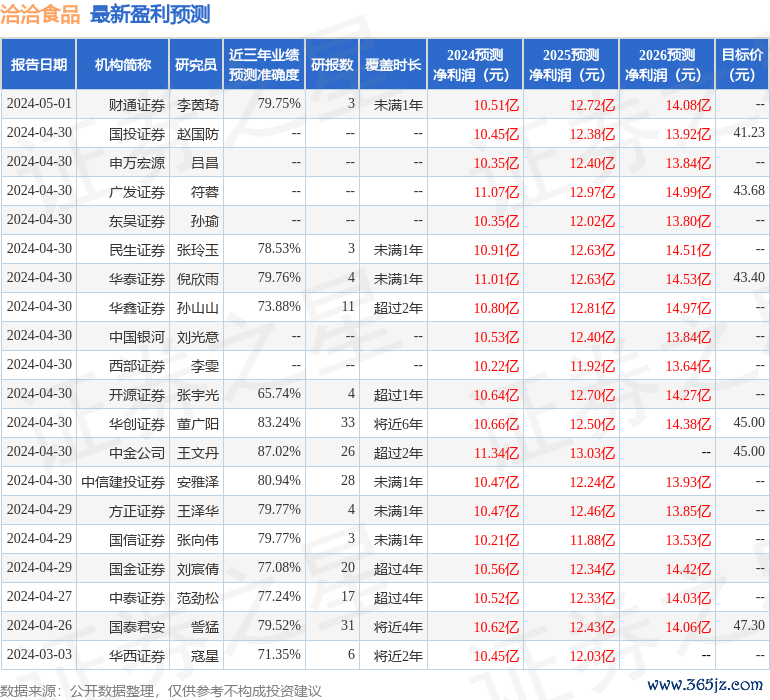Select the 中信建投证券 institution cell
770x700 pixels.
pos(123,481)
